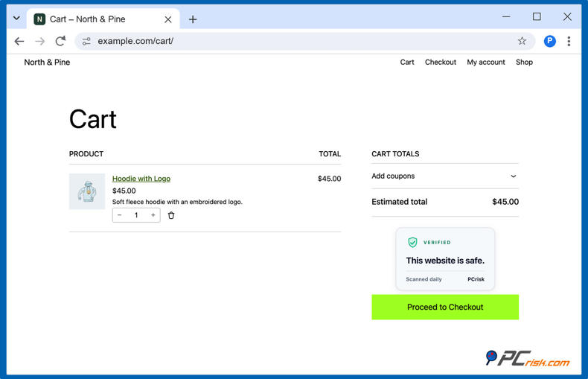Open the profile avatar P menu

(549, 41)
